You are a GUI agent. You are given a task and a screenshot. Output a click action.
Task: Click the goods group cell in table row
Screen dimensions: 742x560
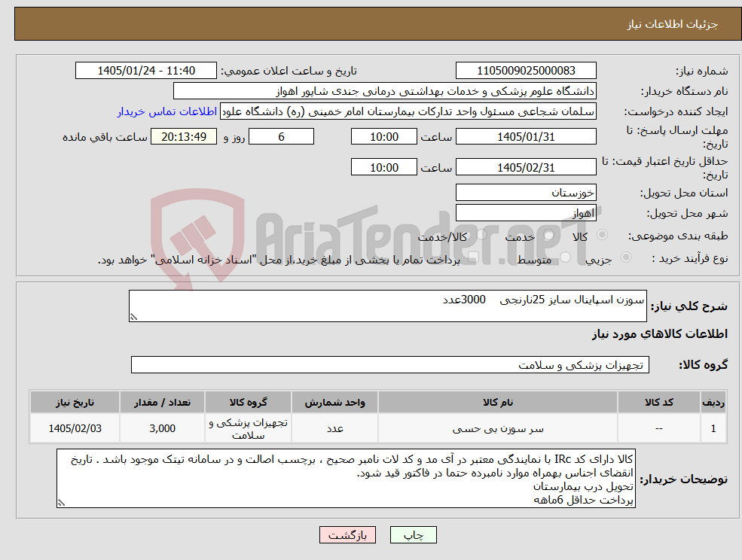click(248, 428)
